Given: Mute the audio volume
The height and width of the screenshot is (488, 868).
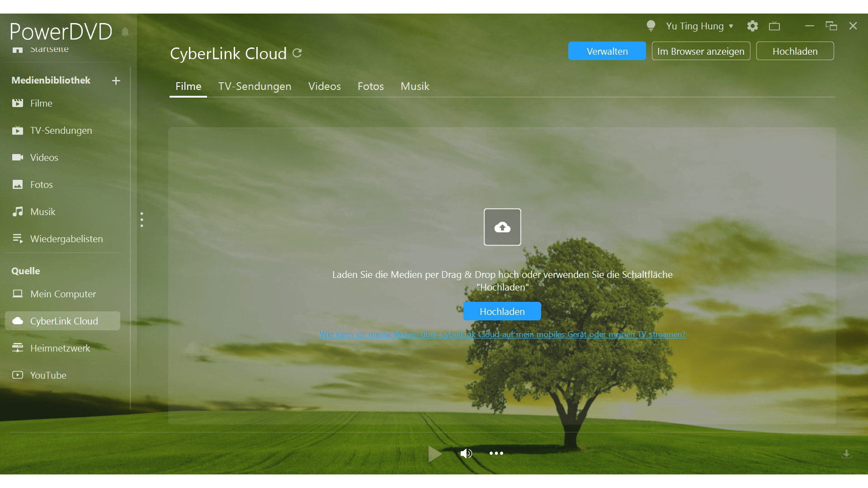Looking at the screenshot, I should [x=466, y=454].
